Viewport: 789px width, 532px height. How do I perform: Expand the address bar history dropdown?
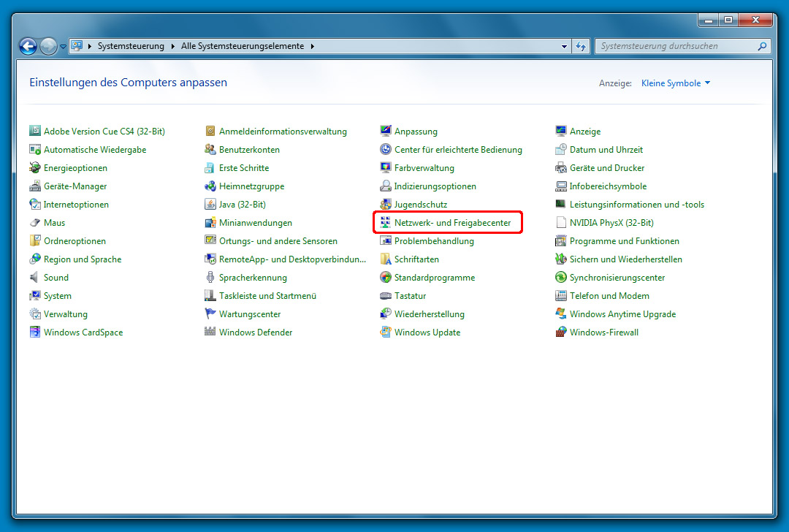click(x=564, y=46)
